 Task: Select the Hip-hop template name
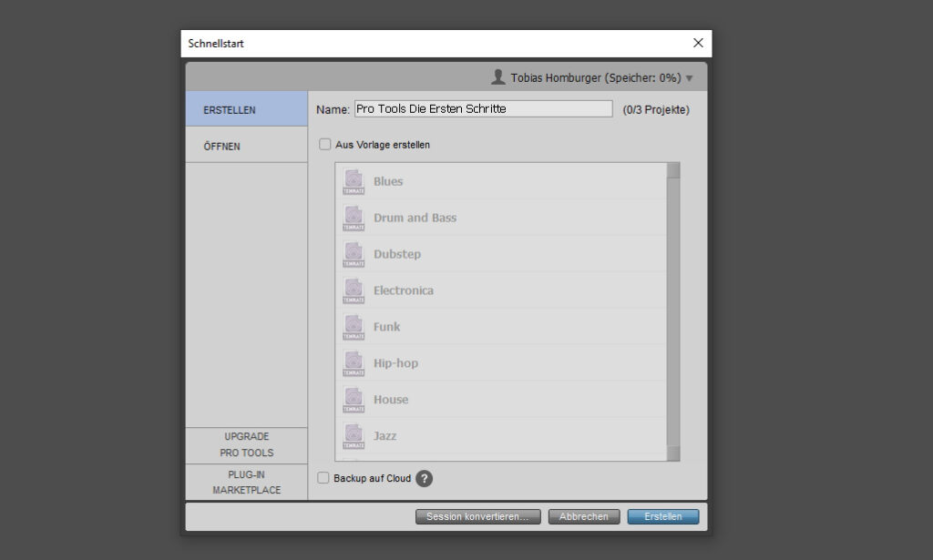(x=395, y=363)
